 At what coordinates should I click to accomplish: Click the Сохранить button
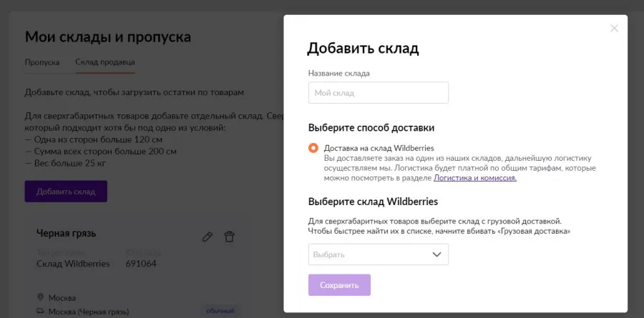339,285
